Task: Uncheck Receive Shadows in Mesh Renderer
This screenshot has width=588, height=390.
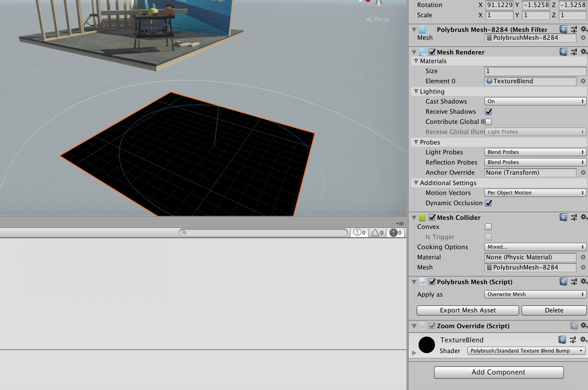Action: [488, 112]
